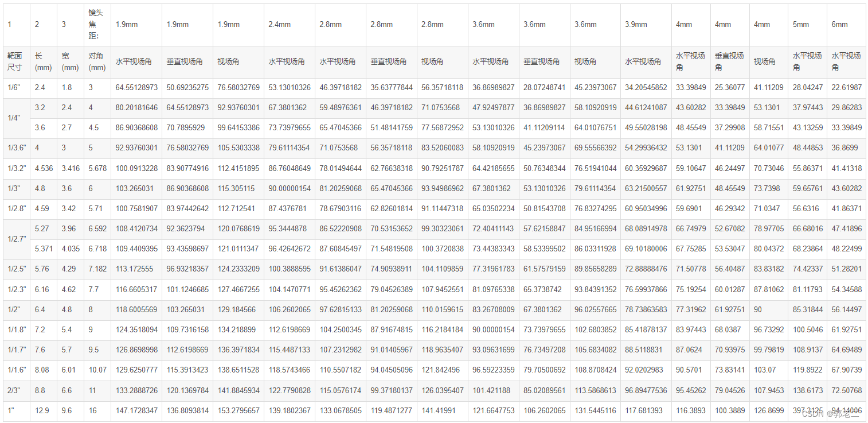This screenshot has height=423, width=868.
Task: Click the cell 147.1728347
Action: (x=136, y=410)
